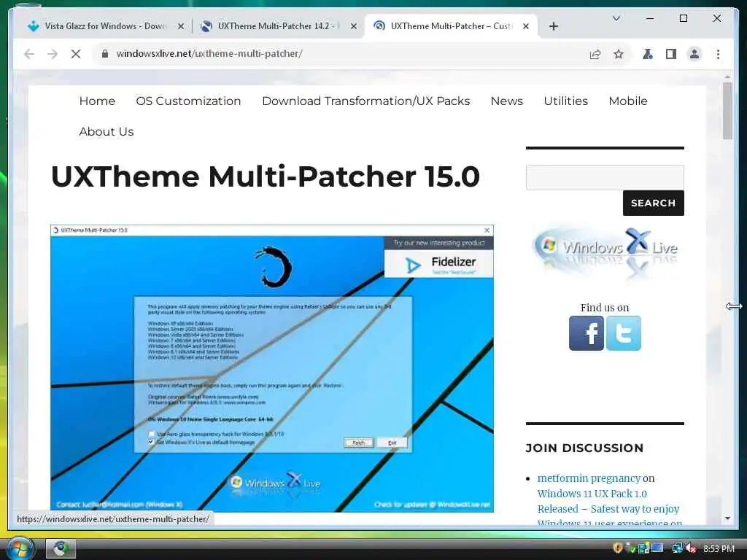Viewport: 747px width, 560px height.
Task: Click Chrome taskbar button
Action: coord(61,548)
